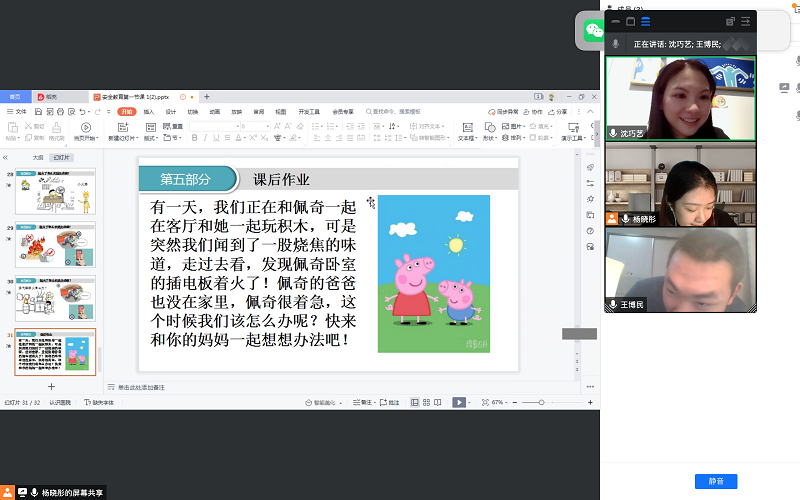
Task: Select stacked video layout icon
Action: click(646, 21)
